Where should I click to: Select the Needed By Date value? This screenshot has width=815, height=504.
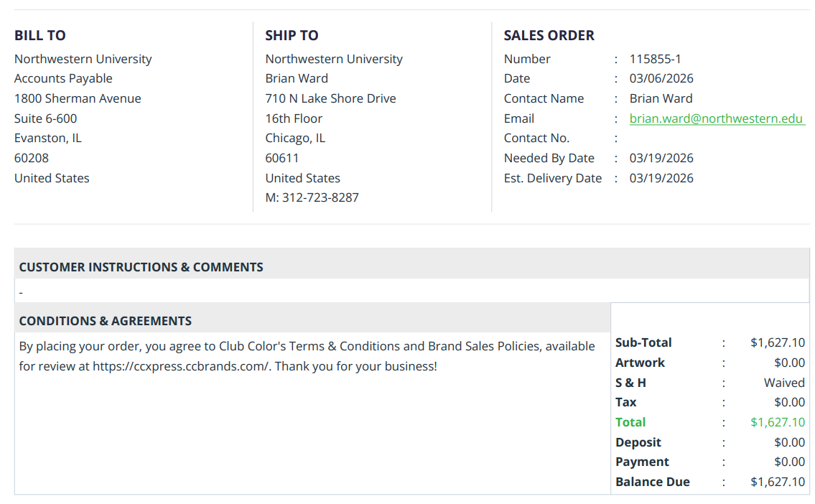coord(661,158)
